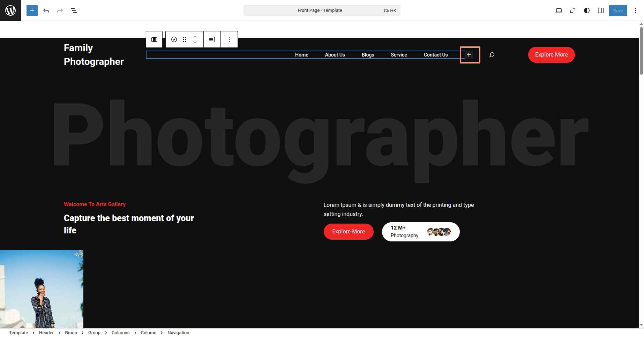This screenshot has width=644, height=337.
Task: Select the Home navigation link
Action: tap(302, 55)
